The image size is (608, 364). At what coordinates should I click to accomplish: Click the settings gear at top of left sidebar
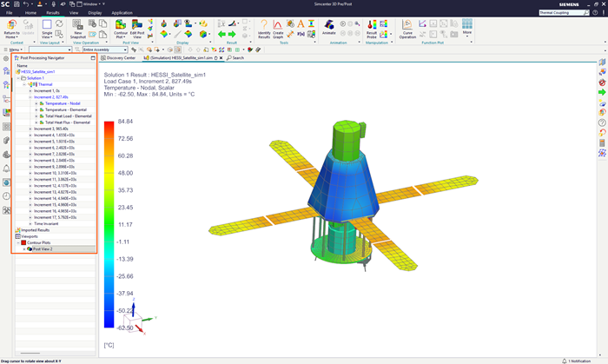coord(6,58)
